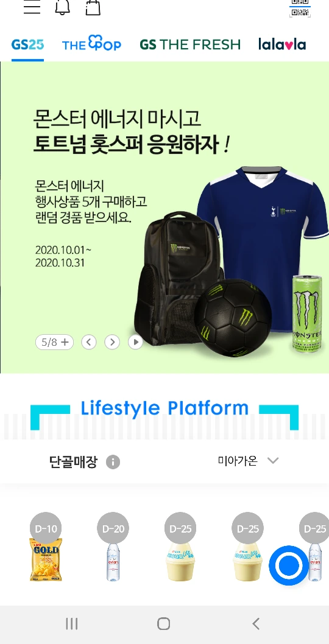Open the QR code scanner

pyautogui.click(x=300, y=8)
